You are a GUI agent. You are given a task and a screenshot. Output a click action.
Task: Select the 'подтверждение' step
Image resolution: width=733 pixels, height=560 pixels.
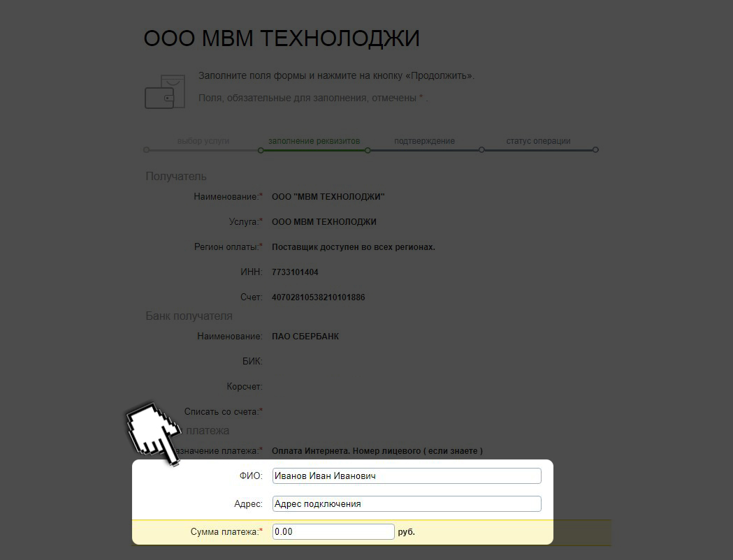point(424,141)
